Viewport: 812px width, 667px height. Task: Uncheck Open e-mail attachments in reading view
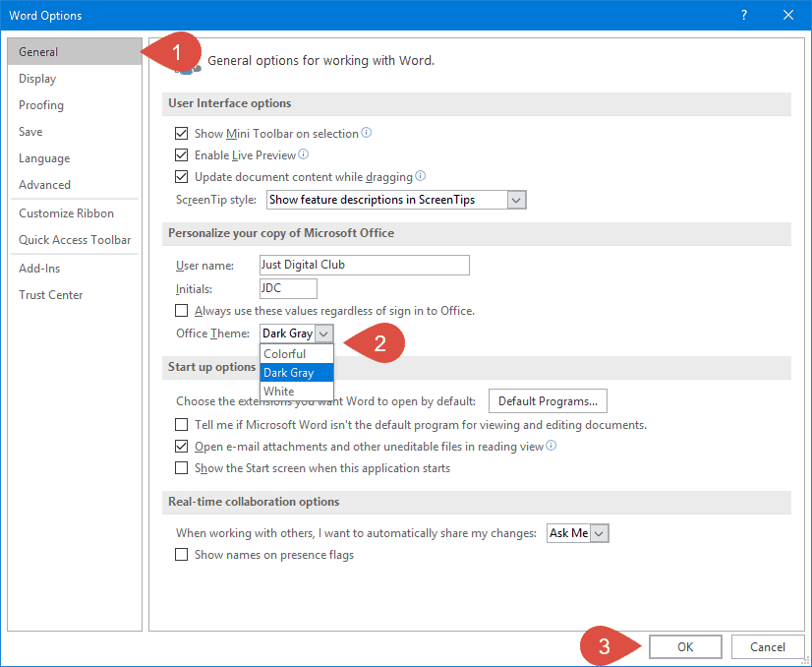pyautogui.click(x=181, y=447)
